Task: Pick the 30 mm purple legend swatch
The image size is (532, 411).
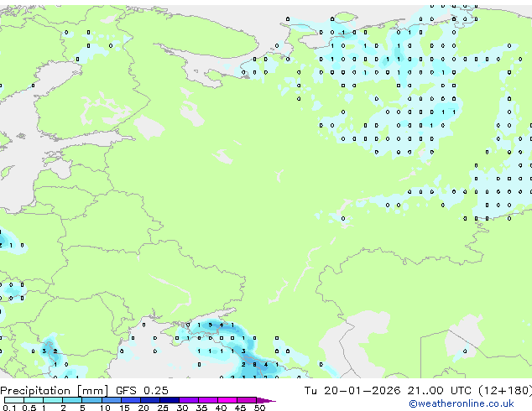Action: 189,400
